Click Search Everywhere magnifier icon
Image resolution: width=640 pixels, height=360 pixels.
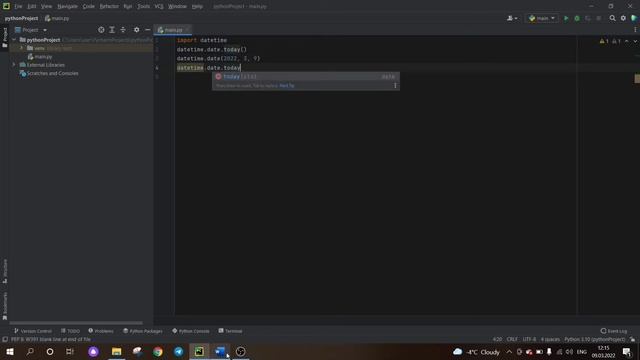click(x=612, y=18)
